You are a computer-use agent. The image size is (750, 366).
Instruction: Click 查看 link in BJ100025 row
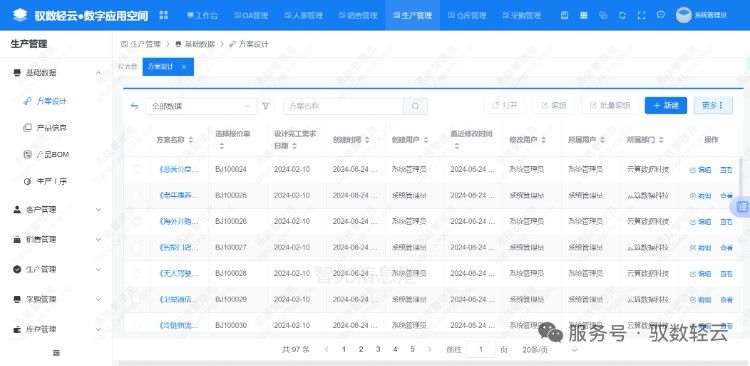click(x=726, y=196)
